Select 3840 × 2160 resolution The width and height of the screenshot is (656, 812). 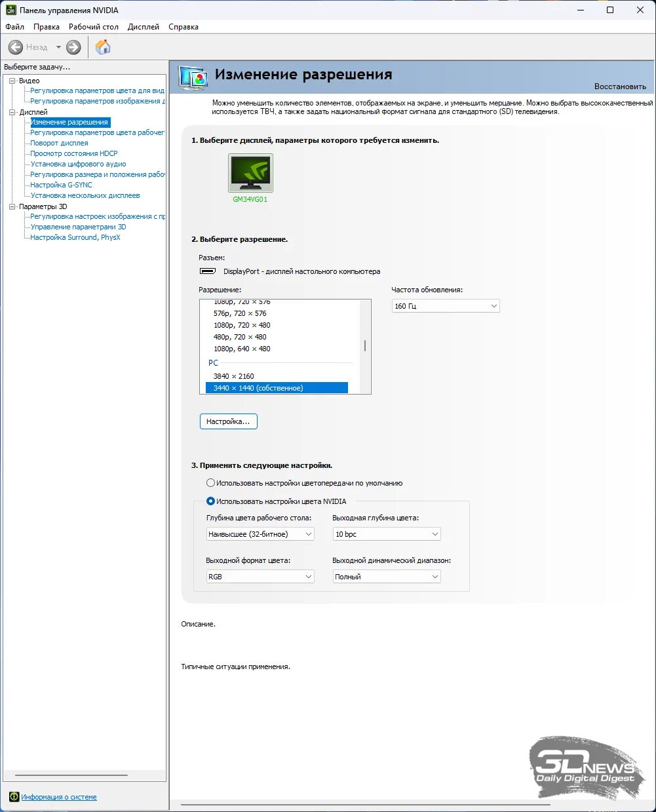[233, 376]
